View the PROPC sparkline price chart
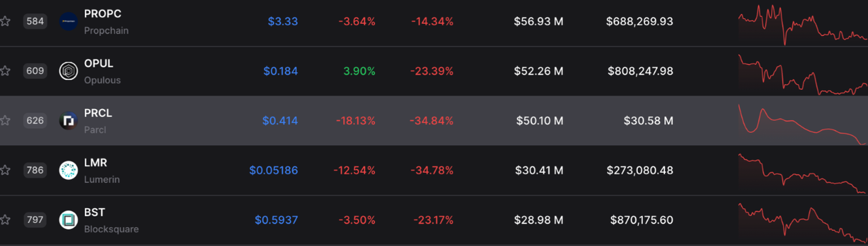Viewport: 868px width, 246px height. 803,24
